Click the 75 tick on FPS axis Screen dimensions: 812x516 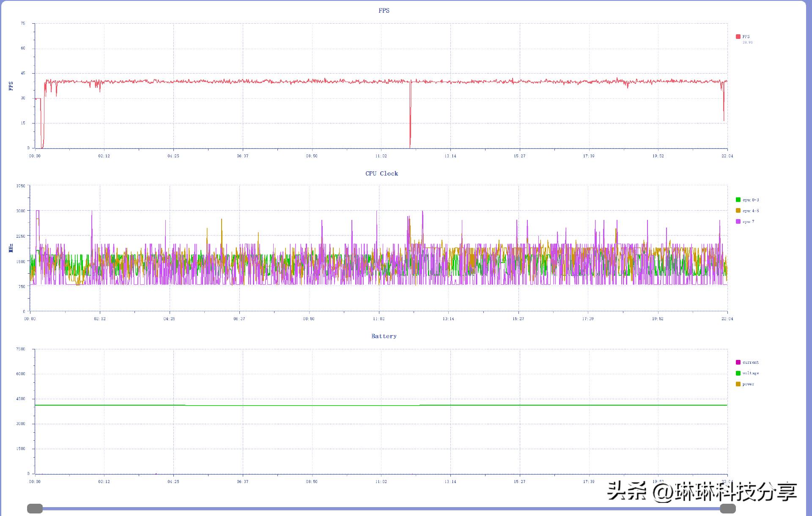tap(23, 23)
